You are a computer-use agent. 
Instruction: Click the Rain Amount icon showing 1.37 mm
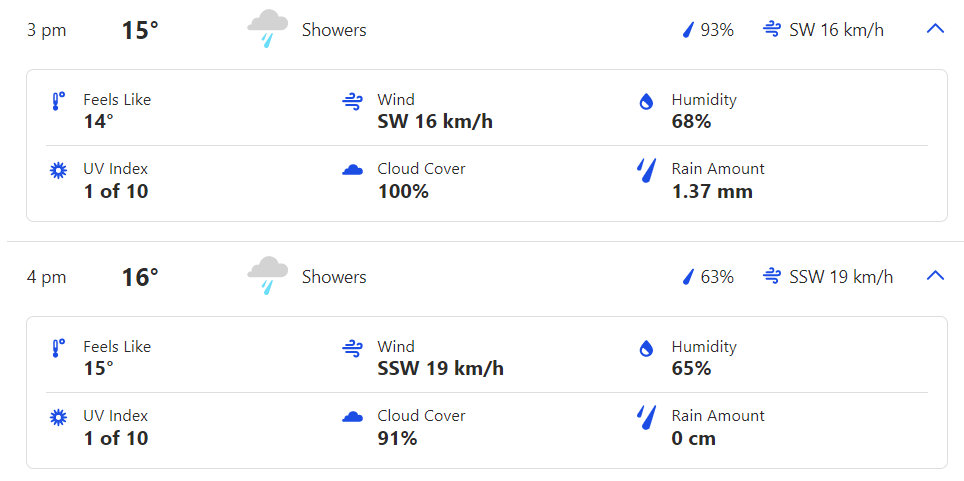coord(646,170)
